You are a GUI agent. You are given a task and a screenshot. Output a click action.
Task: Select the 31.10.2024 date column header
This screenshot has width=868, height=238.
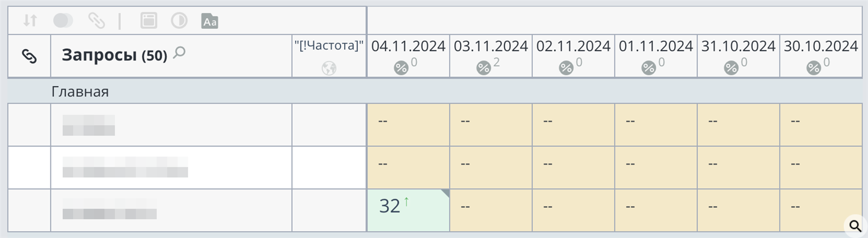[x=738, y=46]
